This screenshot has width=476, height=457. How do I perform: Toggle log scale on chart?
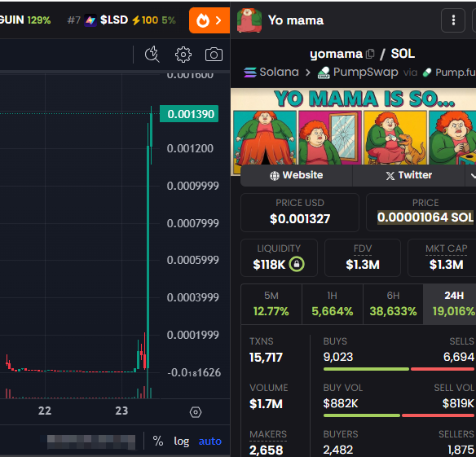click(182, 441)
